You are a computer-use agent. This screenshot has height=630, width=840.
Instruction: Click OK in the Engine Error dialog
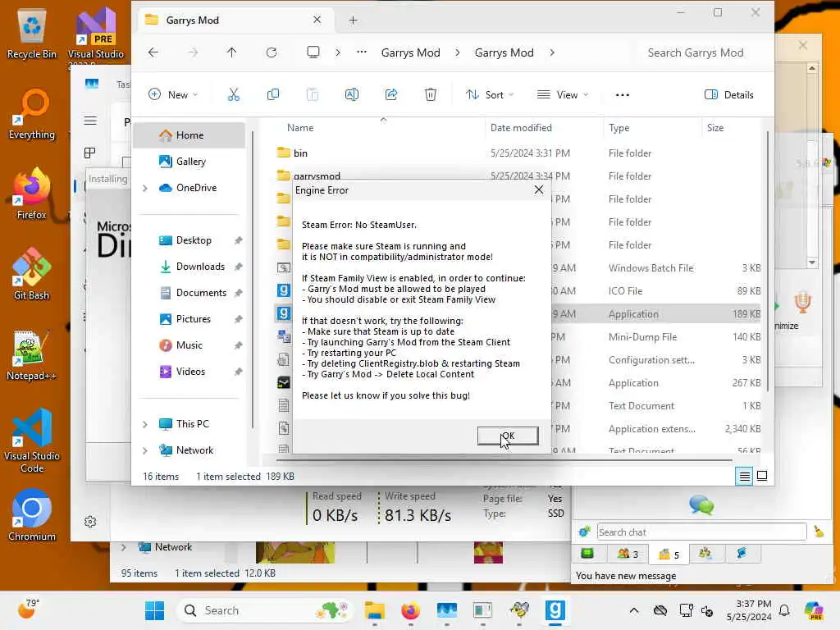507,436
